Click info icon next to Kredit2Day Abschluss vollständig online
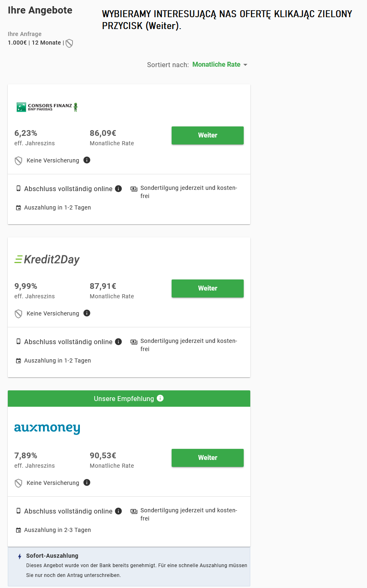This screenshot has height=588, width=367. point(118,342)
